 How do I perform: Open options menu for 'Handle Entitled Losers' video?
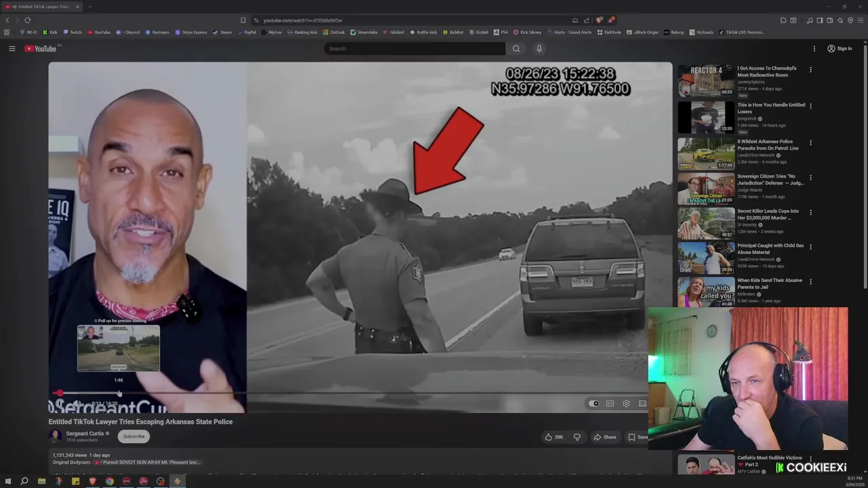point(810,106)
